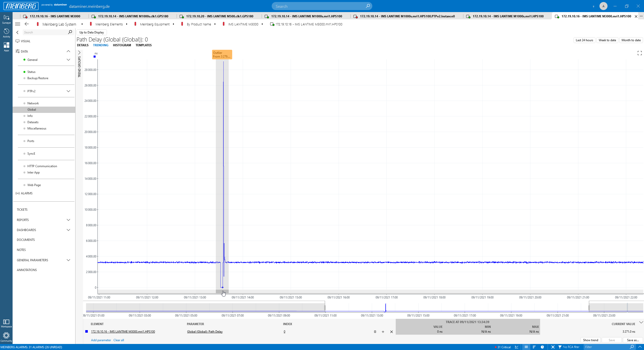Viewport: 644px width, 350px height.
Task: Collapse the General section chevron
Action: (68, 60)
